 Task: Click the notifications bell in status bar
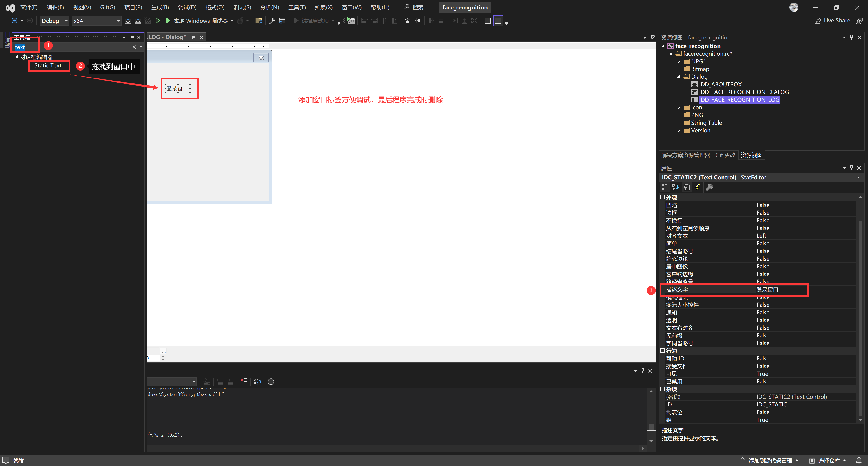click(859, 460)
